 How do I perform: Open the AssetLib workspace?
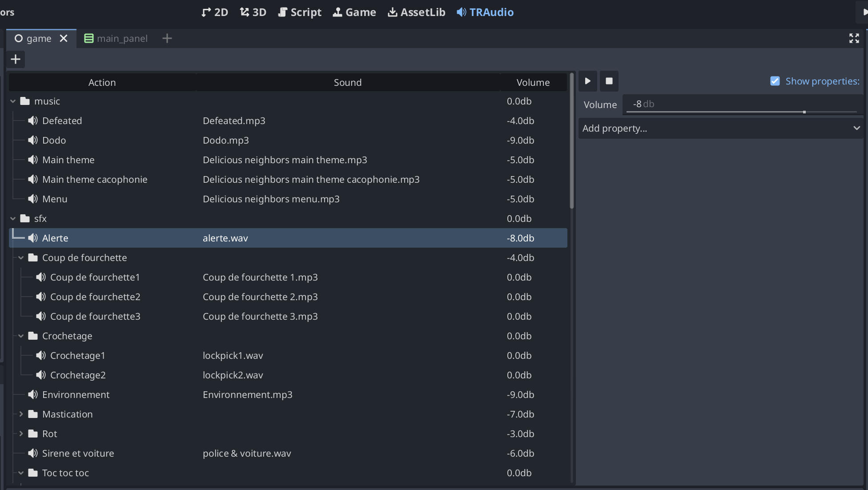416,12
